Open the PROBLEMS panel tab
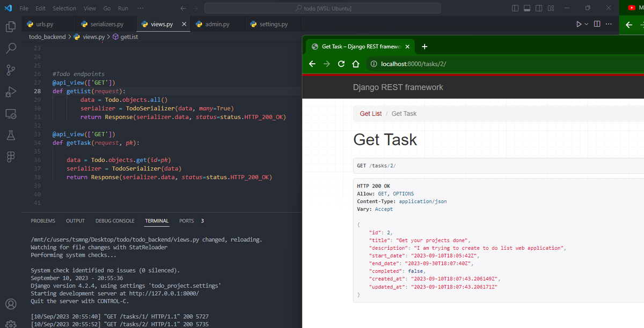644x328 pixels. tap(43, 221)
